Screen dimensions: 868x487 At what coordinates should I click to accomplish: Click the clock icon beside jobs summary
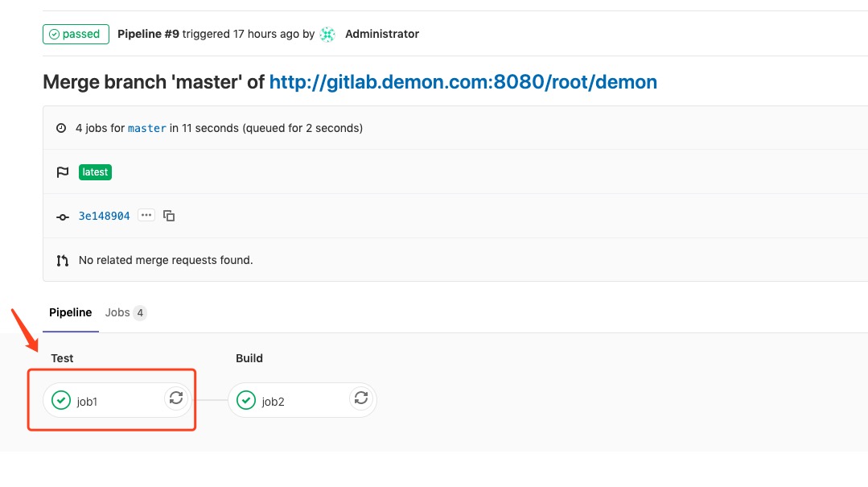(x=61, y=128)
